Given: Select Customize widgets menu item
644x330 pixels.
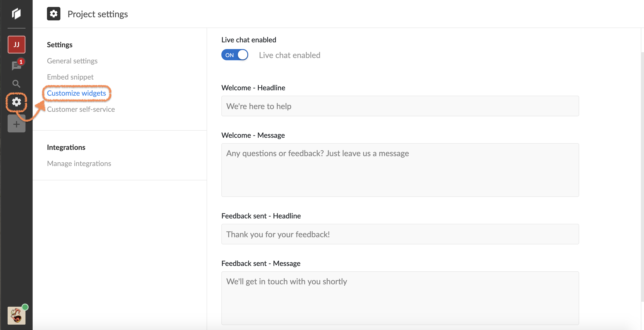Looking at the screenshot, I should pyautogui.click(x=76, y=93).
